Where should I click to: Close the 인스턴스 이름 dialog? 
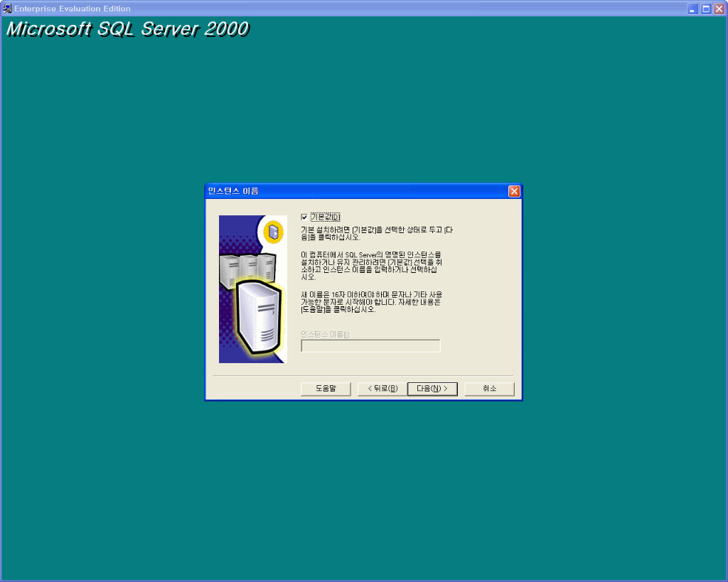(x=514, y=191)
